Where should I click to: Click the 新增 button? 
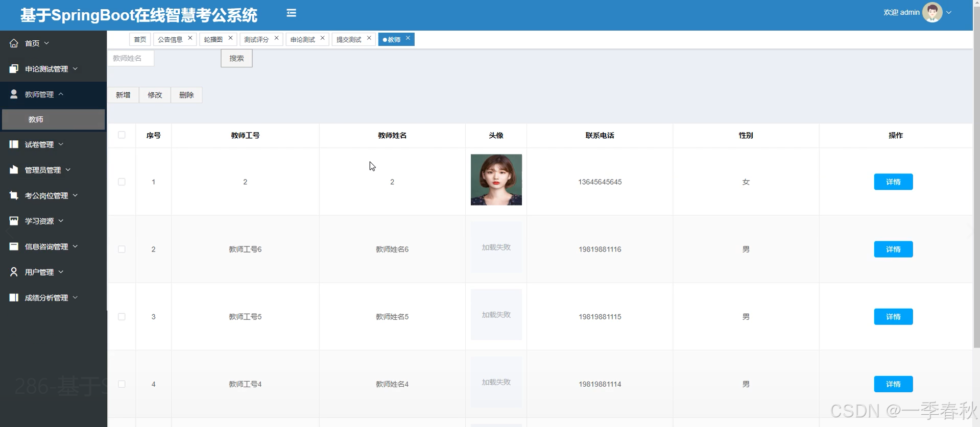tap(123, 95)
